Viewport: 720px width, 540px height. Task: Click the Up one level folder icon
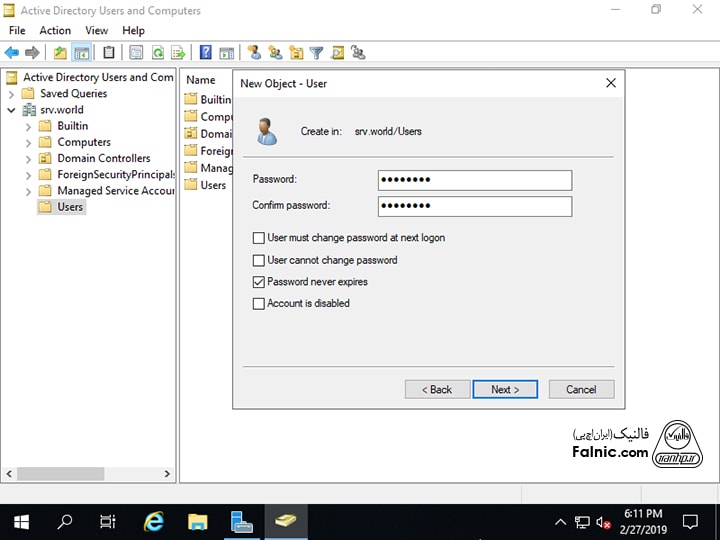61,53
